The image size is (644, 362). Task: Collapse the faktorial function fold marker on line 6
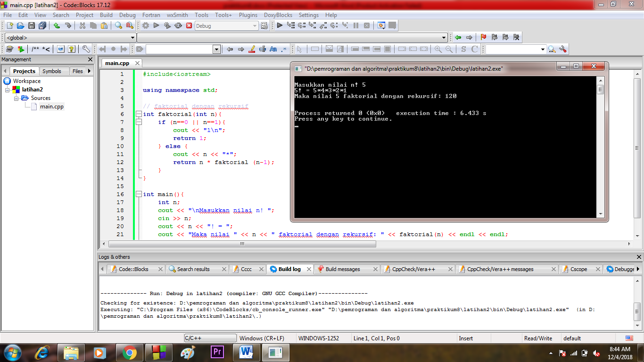tap(138, 114)
